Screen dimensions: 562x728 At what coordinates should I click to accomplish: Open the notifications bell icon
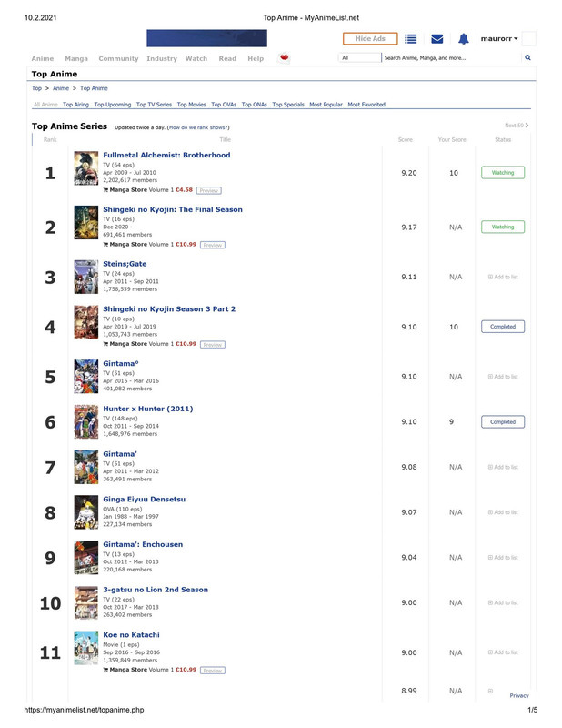point(463,39)
